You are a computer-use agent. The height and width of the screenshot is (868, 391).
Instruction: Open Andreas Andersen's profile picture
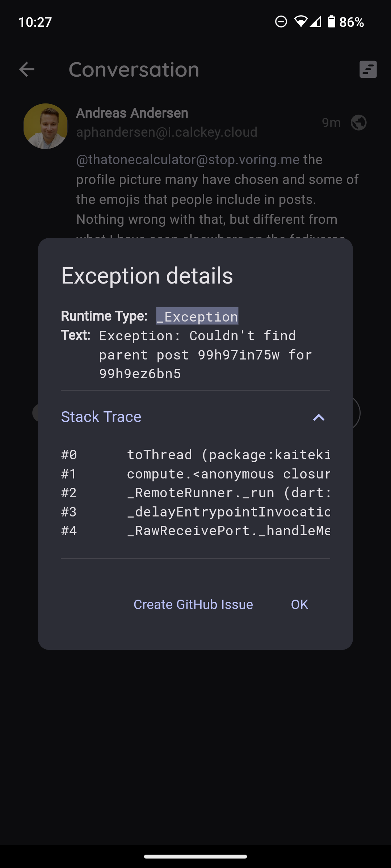(46, 126)
